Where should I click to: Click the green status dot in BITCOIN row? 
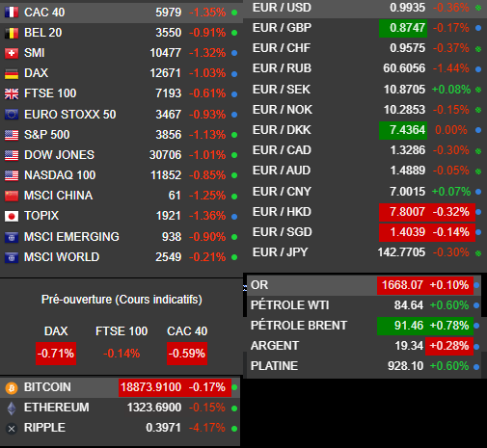[234, 387]
